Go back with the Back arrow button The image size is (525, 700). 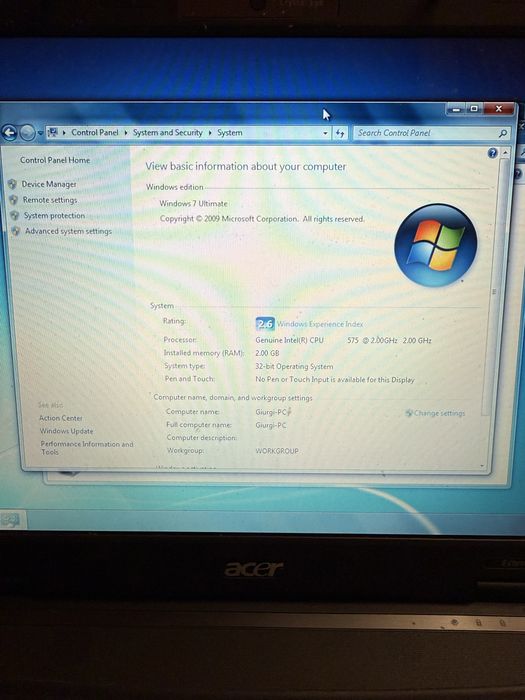[9, 132]
